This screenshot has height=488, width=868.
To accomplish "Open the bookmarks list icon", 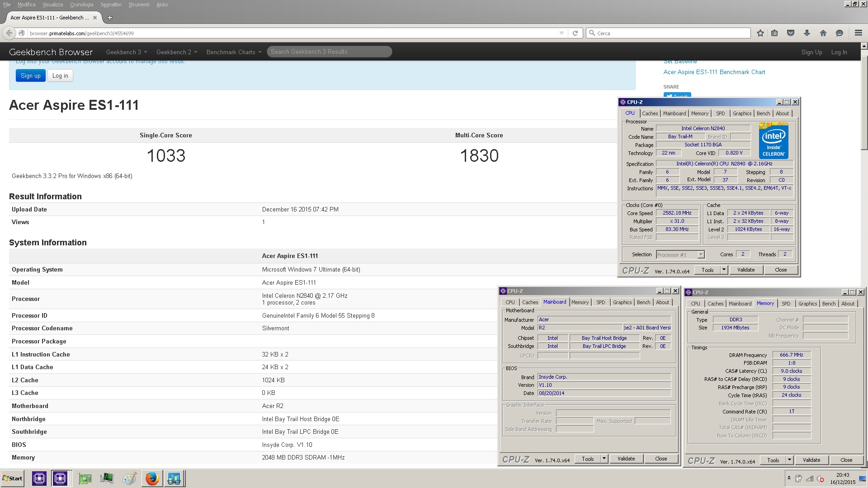I will pyautogui.click(x=774, y=33).
